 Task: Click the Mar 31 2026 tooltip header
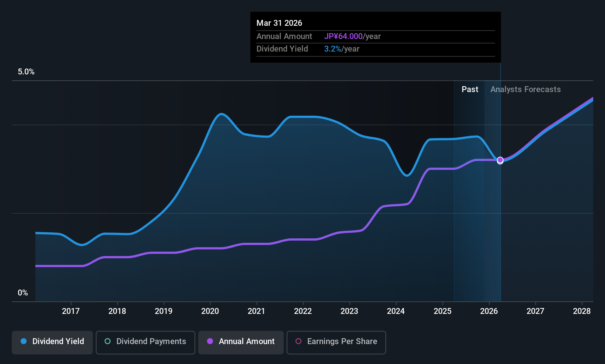(x=279, y=23)
